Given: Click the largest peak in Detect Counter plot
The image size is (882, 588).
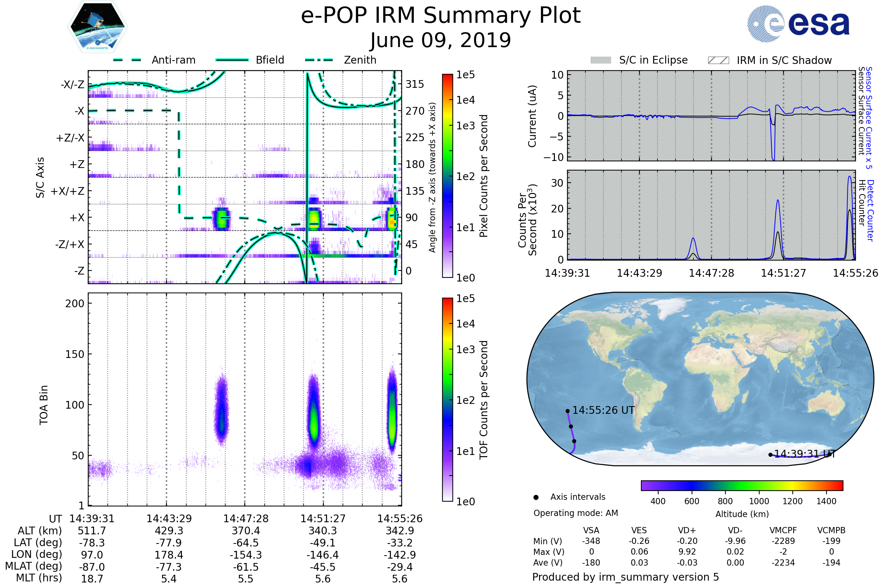Looking at the screenshot, I should click(850, 177).
